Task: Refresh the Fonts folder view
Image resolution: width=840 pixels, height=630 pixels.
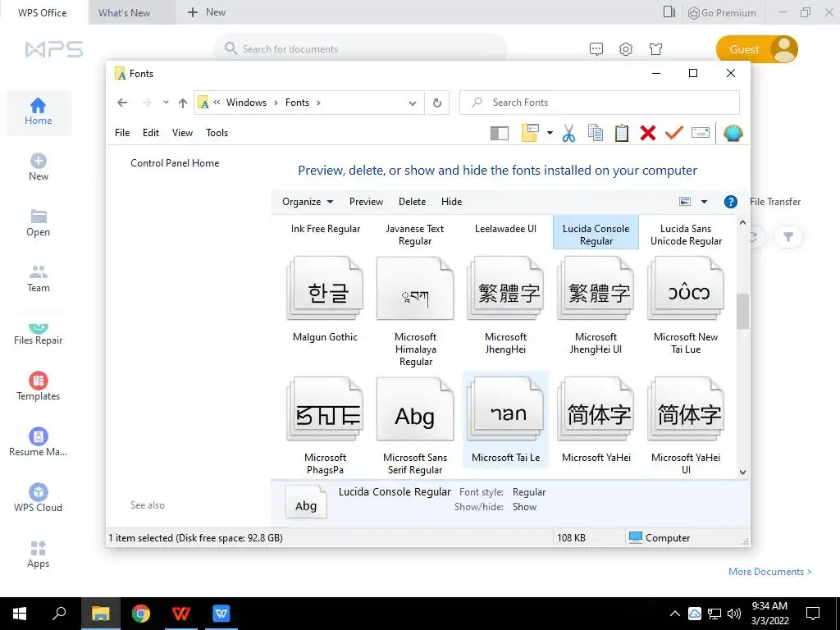Action: click(437, 103)
